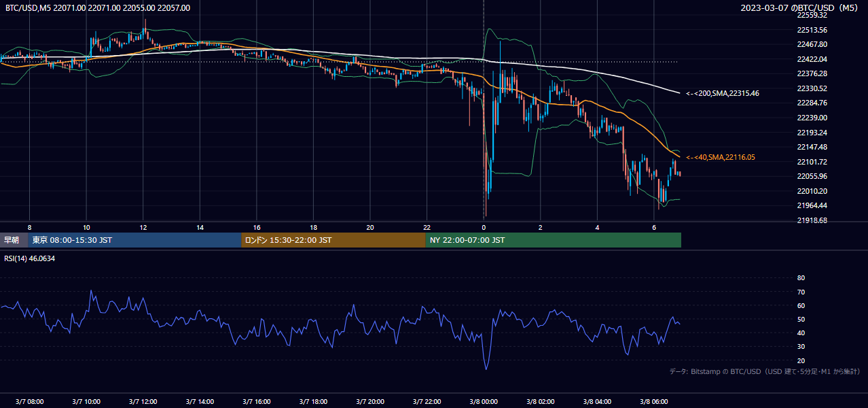The height and width of the screenshot is (408, 868).
Task: Click the 3/7 12:00 time label
Action: click(143, 402)
